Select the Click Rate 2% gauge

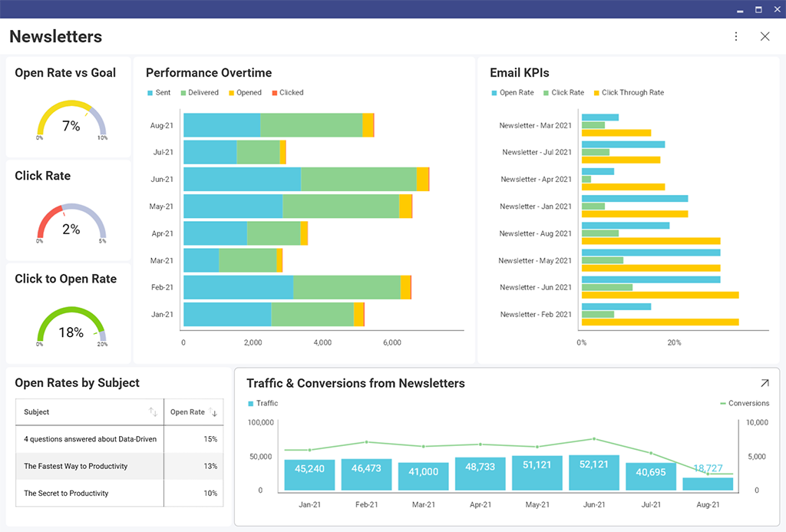pyautogui.click(x=71, y=223)
